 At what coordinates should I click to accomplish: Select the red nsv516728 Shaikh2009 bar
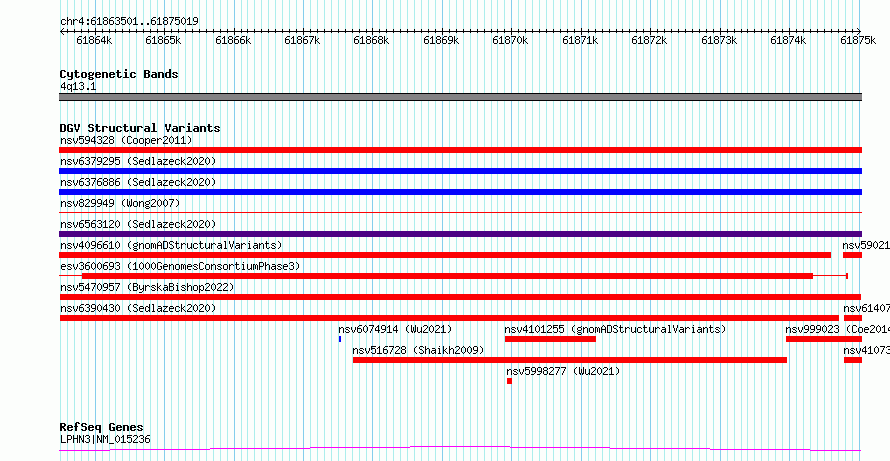tap(570, 360)
